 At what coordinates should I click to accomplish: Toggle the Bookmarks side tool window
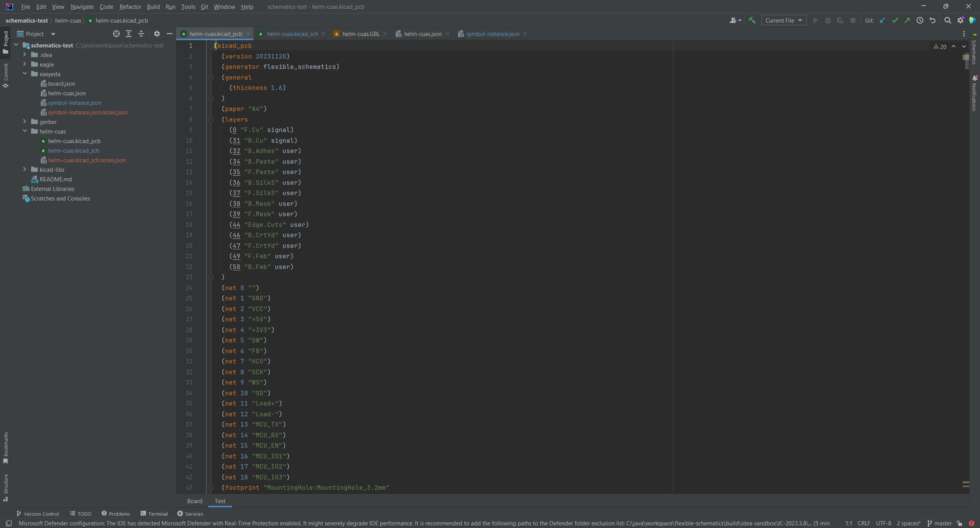(6, 448)
